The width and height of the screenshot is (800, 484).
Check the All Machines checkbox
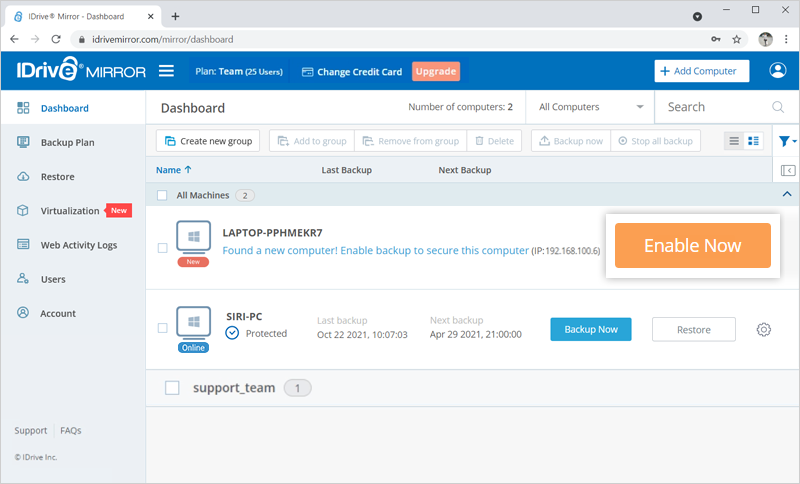(x=163, y=195)
